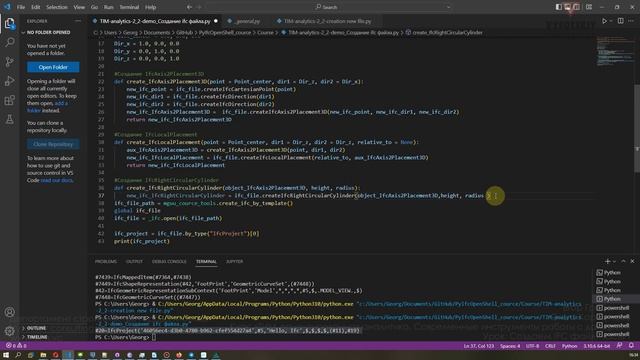Click the Open Folder button

(x=53, y=67)
